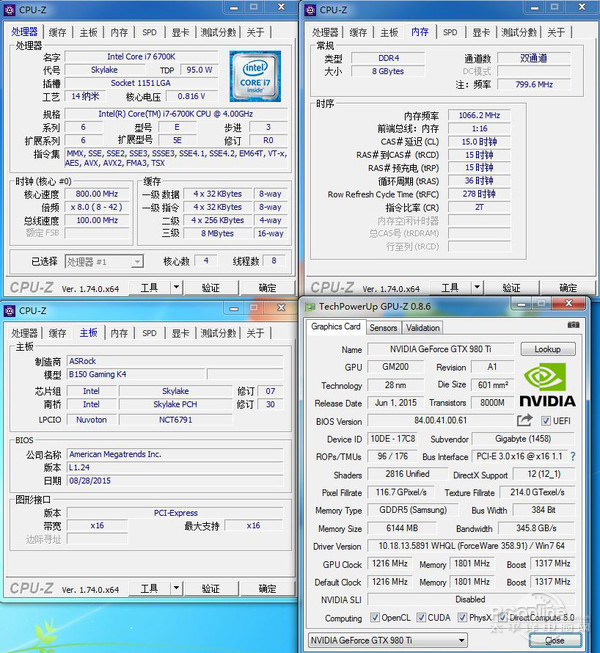Switch to SPD tab in memory window
Screen dimensions: 600x653
click(450, 32)
